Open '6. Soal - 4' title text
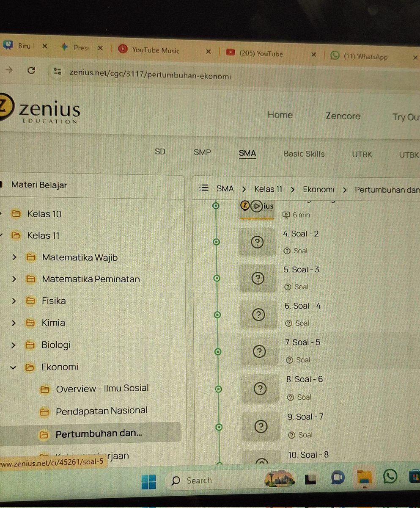Screen dimensions: 420x508 302,306
